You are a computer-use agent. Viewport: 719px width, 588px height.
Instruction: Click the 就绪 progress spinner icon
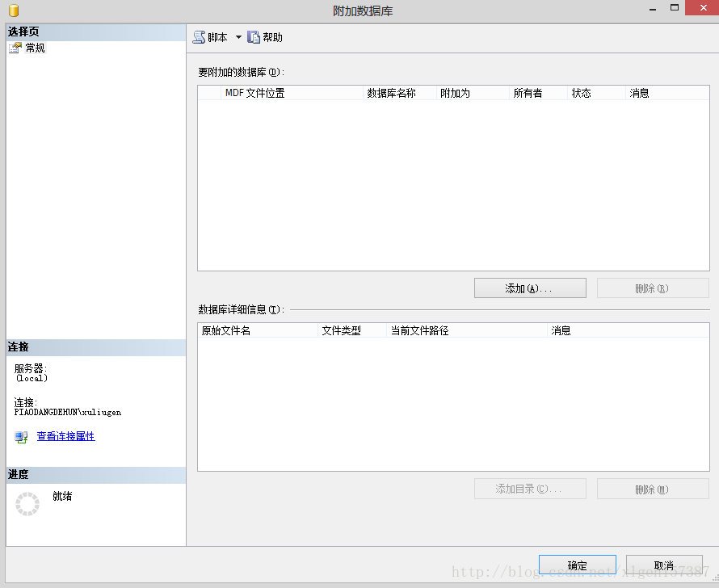point(27,504)
